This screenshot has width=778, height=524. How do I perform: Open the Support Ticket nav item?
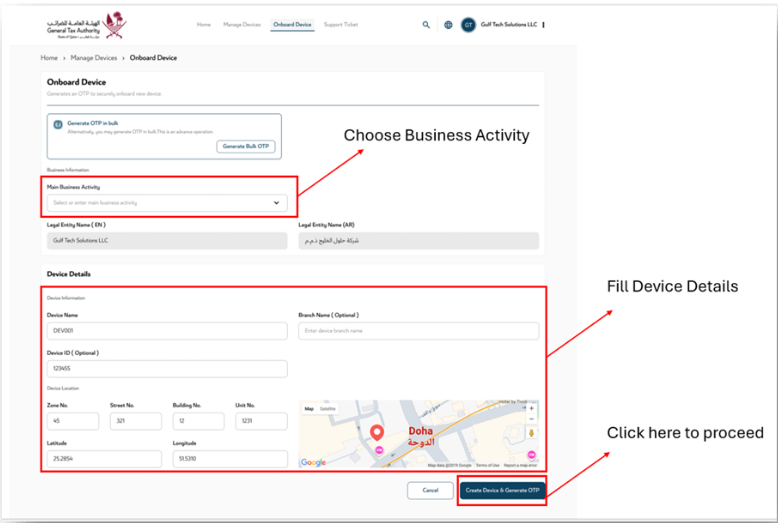click(340, 24)
